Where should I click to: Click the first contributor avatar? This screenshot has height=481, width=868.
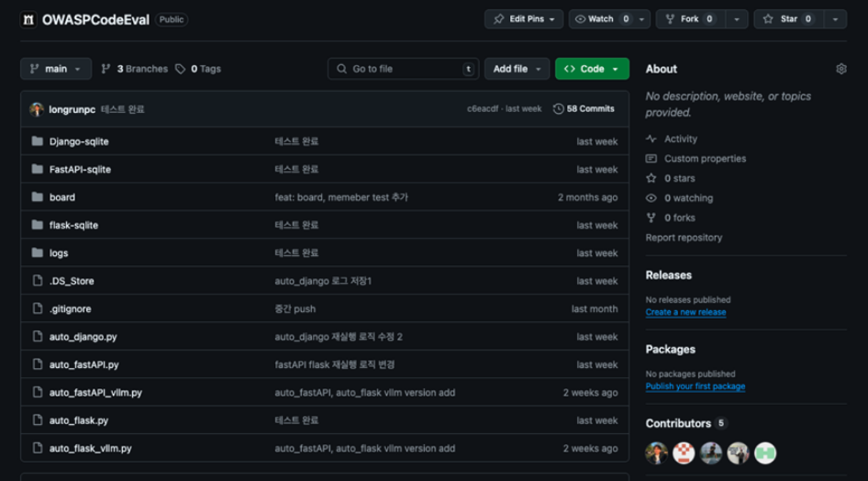(x=656, y=453)
